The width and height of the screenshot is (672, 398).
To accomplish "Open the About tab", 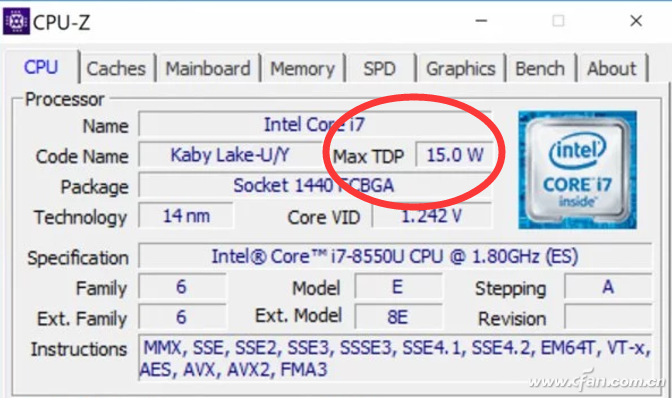I will click(612, 69).
